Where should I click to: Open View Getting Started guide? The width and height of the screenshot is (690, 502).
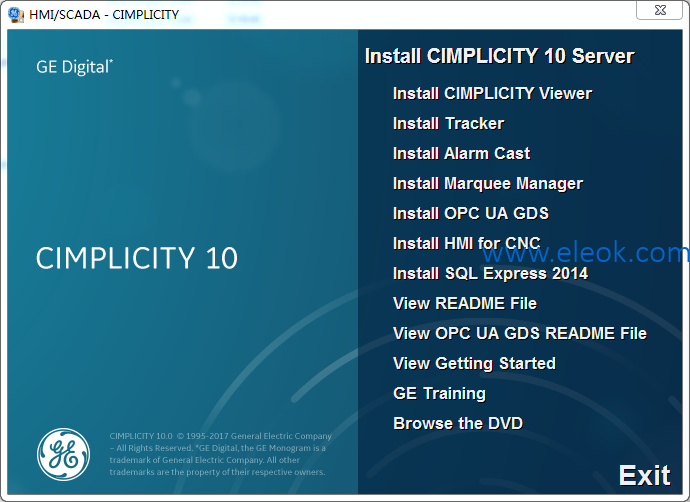[x=474, y=363]
